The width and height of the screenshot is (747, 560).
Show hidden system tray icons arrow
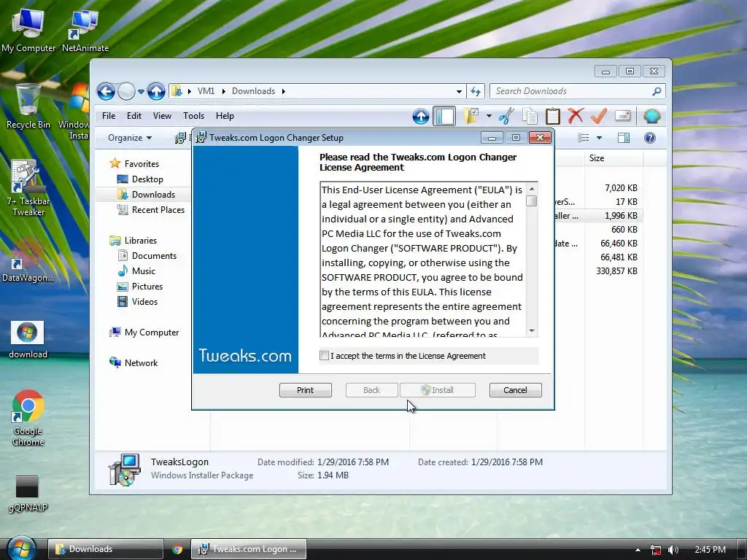638,550
